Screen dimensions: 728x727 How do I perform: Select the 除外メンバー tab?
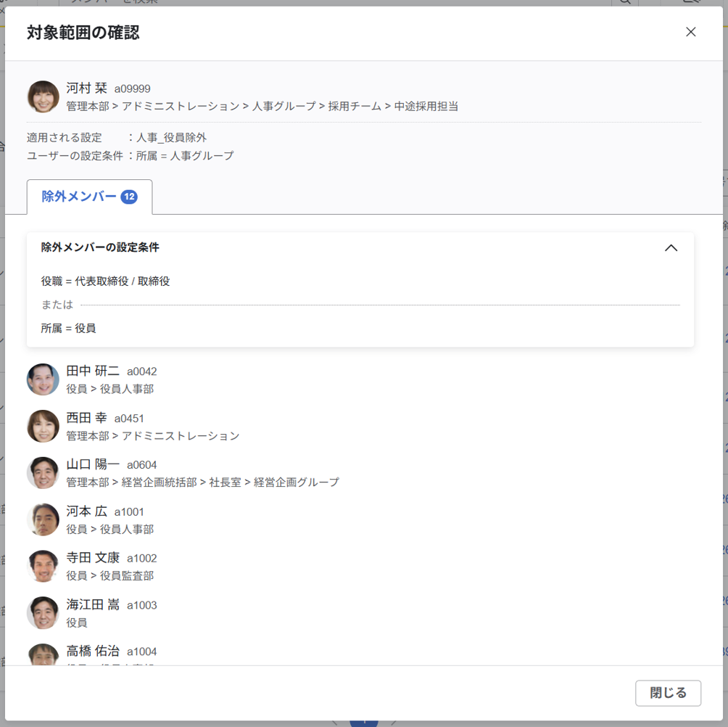coord(79,197)
